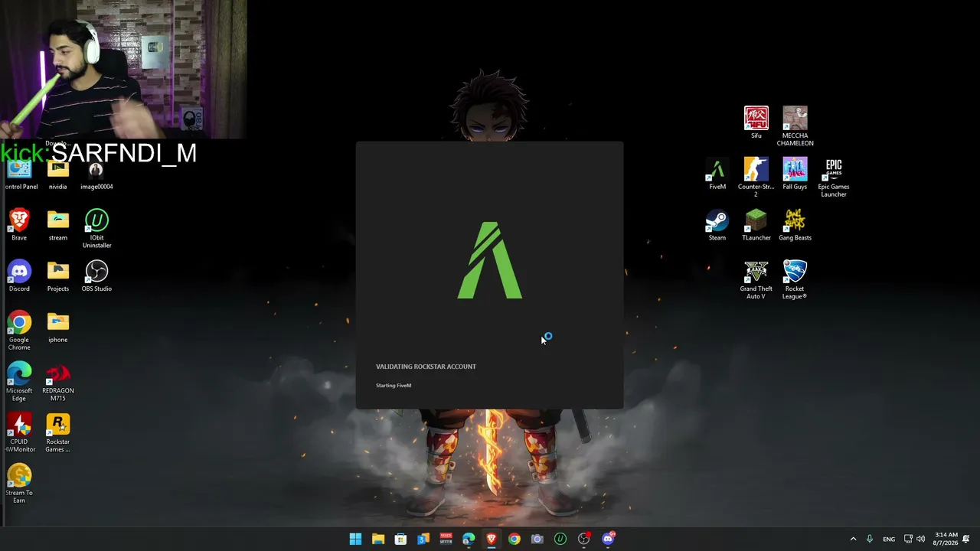
Task: Select the stream folder on desktop
Action: [x=58, y=225]
